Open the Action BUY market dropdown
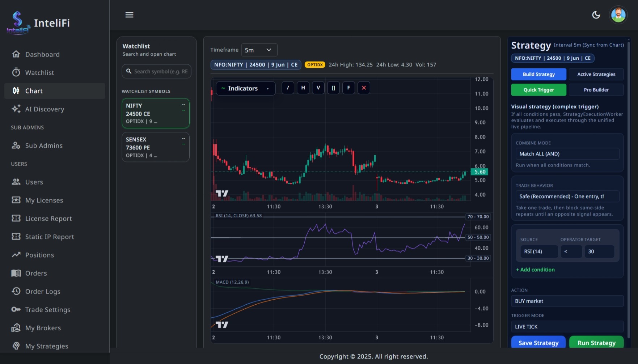 coord(567,301)
